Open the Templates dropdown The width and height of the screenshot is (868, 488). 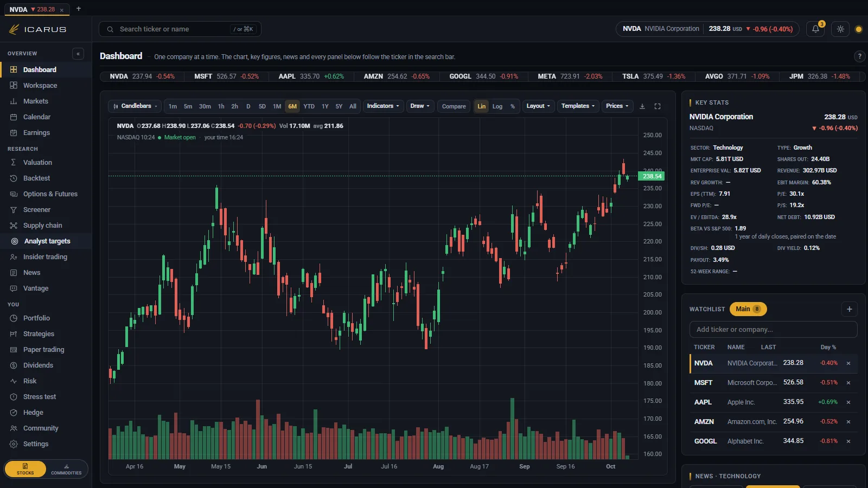(578, 106)
